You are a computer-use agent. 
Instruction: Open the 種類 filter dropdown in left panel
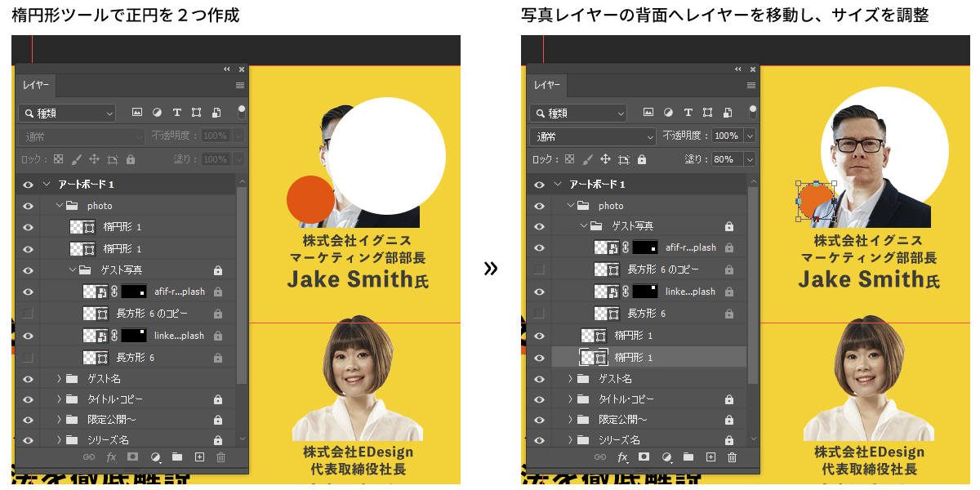[x=67, y=114]
